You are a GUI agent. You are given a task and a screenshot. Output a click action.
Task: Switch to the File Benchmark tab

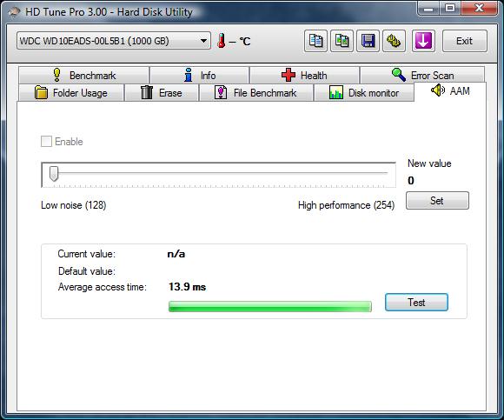pyautogui.click(x=255, y=93)
